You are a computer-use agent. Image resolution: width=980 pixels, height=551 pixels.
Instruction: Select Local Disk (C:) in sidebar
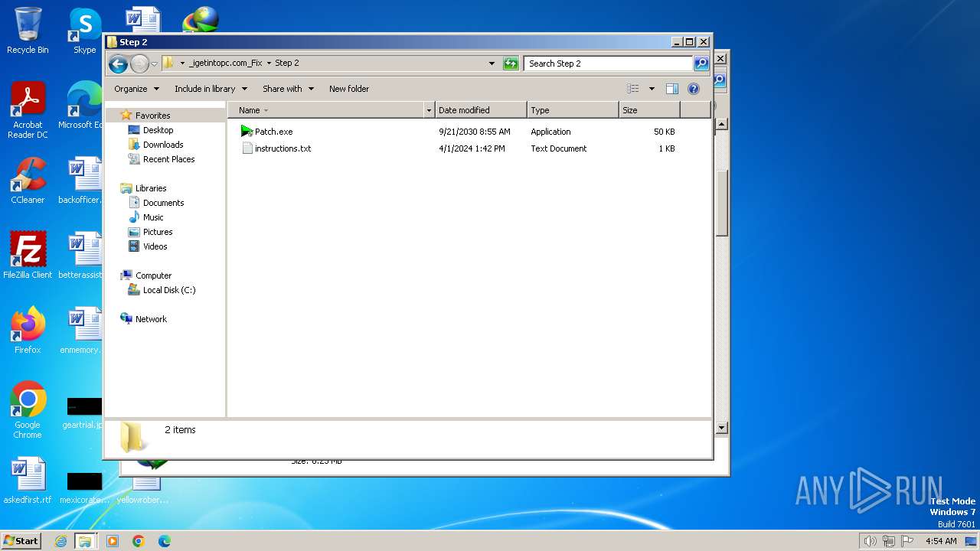pyautogui.click(x=169, y=290)
